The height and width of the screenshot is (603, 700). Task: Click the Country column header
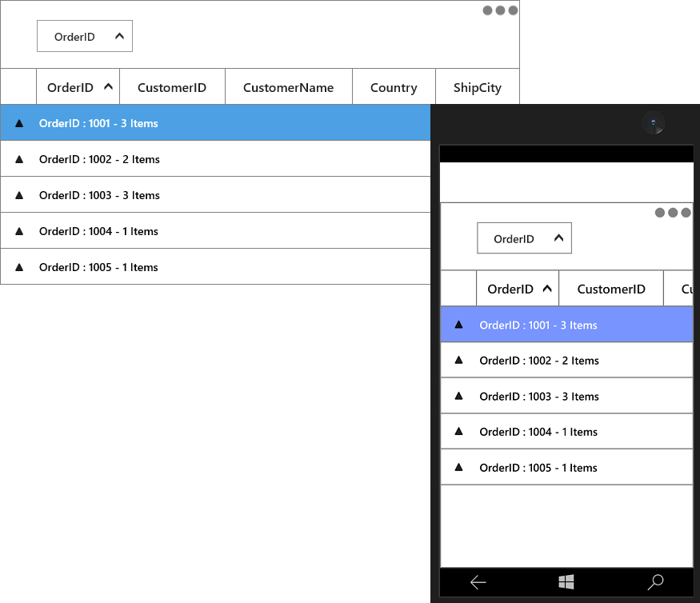[x=394, y=87]
